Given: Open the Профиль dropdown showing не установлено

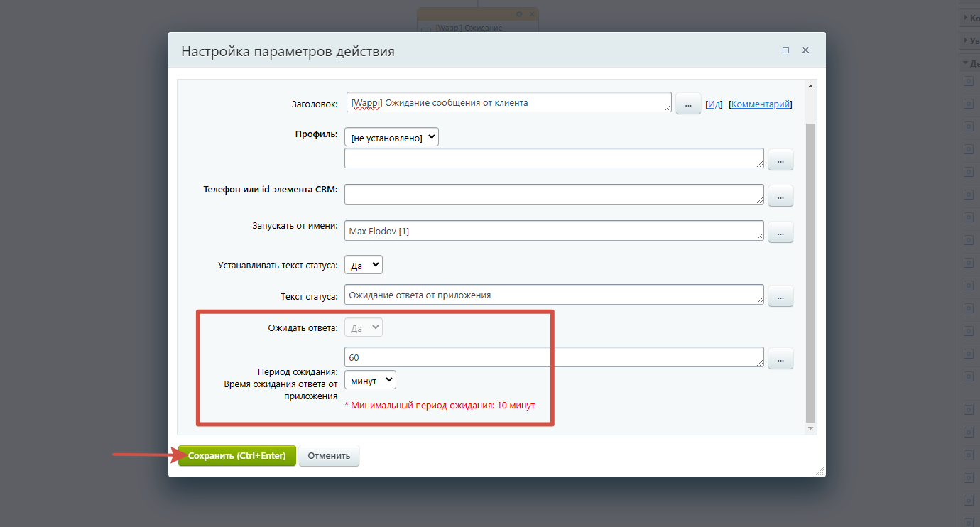Looking at the screenshot, I should click(391, 137).
